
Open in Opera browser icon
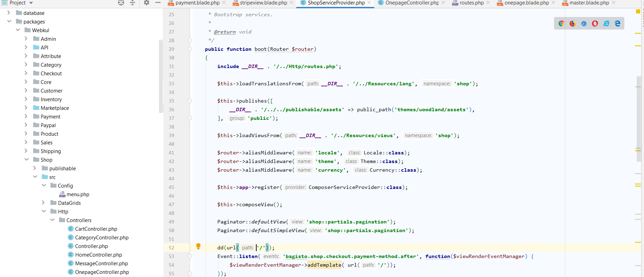(595, 23)
